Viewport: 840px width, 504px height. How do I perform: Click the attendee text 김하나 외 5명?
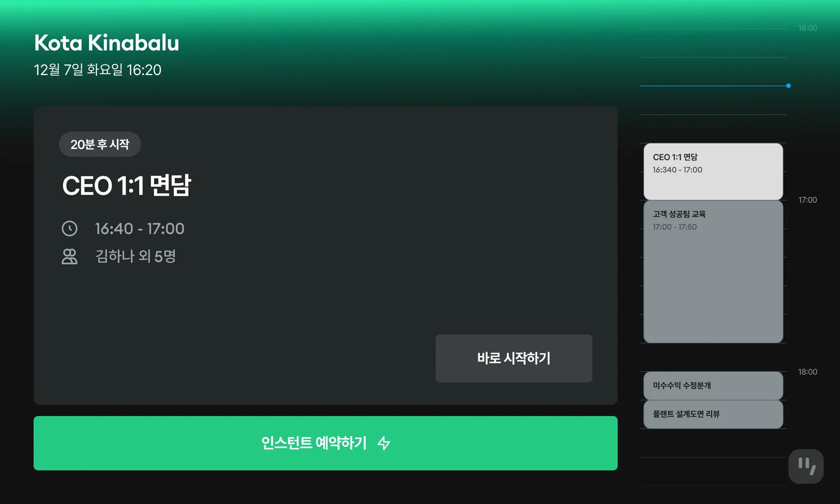136,256
